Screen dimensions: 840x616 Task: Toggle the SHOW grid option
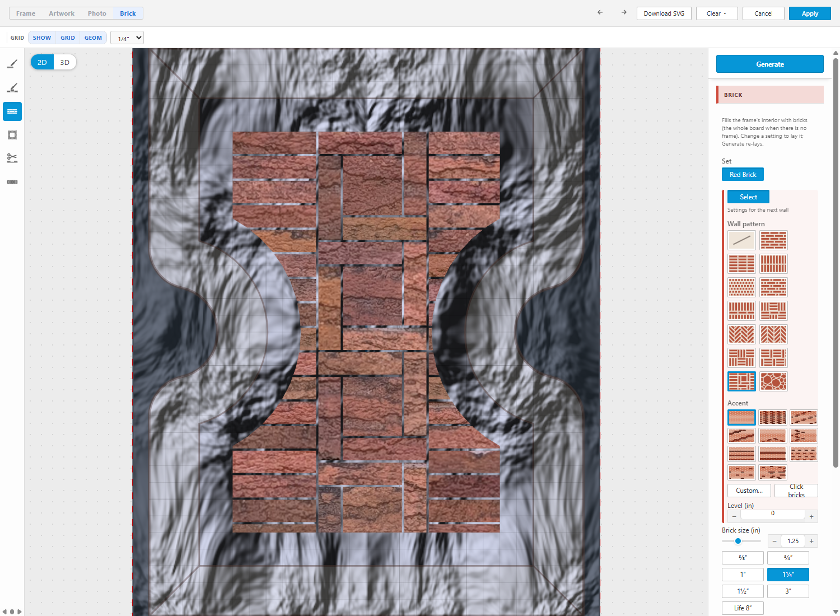pos(42,38)
